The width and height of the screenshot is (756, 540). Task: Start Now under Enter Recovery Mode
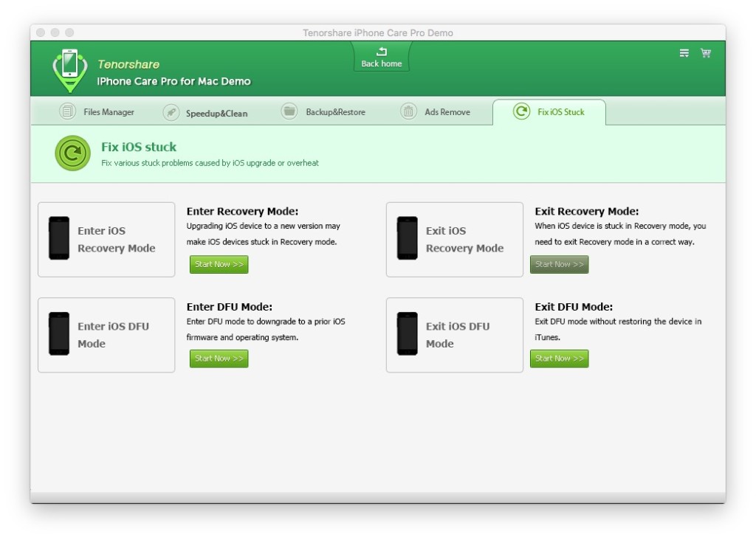point(219,264)
